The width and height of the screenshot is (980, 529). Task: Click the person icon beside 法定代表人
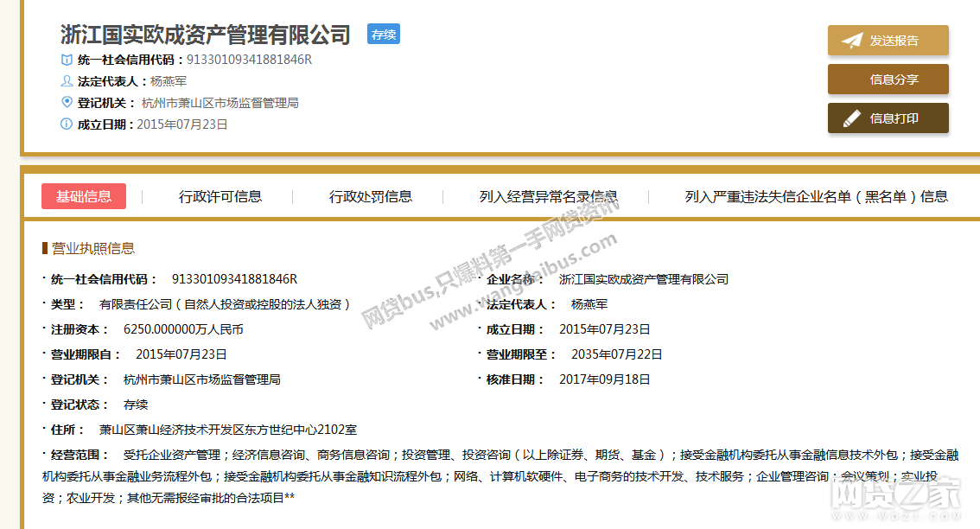pos(67,81)
